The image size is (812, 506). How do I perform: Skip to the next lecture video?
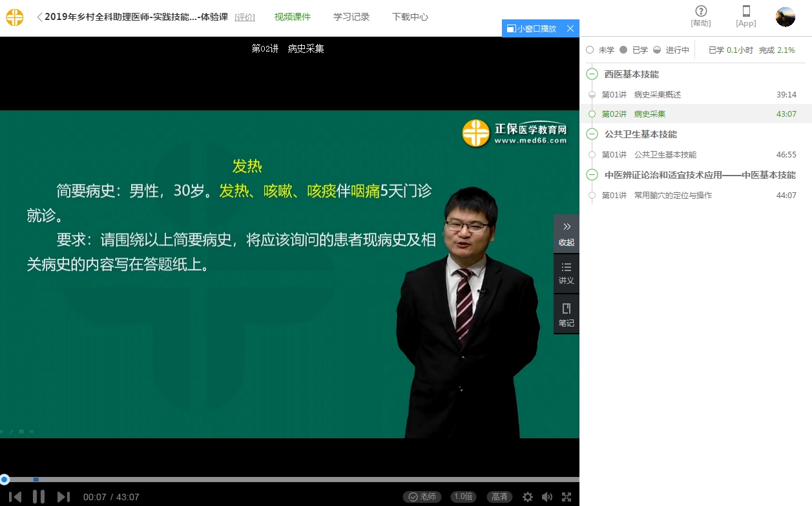point(63,496)
